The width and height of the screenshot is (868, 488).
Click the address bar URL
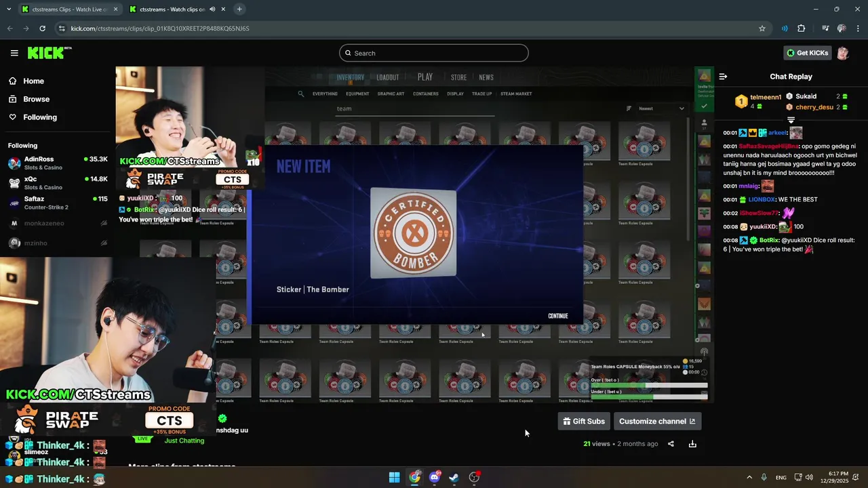160,28
